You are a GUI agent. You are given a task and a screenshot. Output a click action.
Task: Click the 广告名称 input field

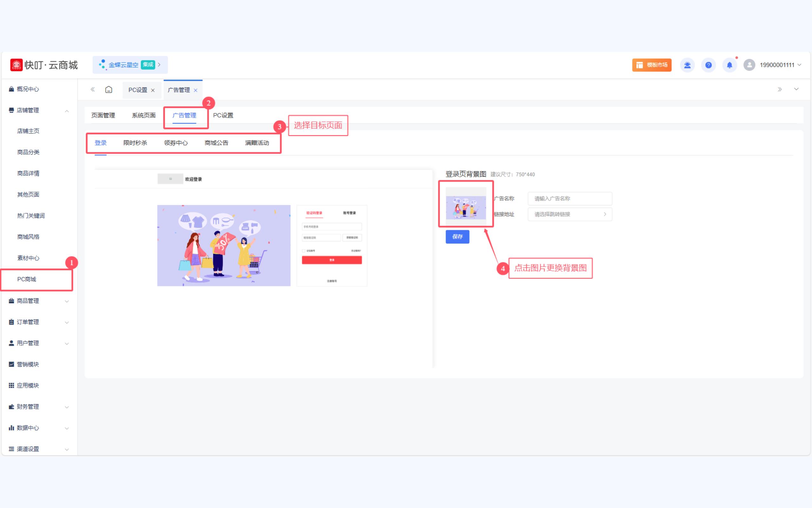click(x=570, y=198)
